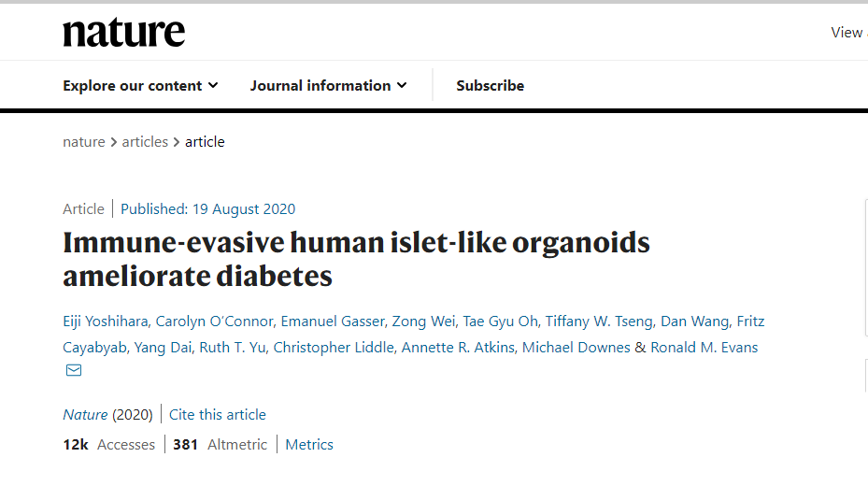Go to nature breadcrumb link
This screenshot has height=486, width=868.
[83, 142]
